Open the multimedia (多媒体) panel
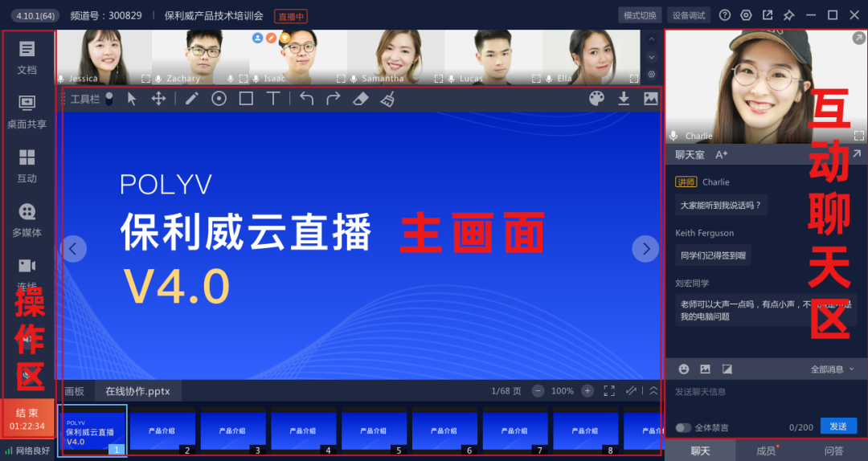 point(27,219)
